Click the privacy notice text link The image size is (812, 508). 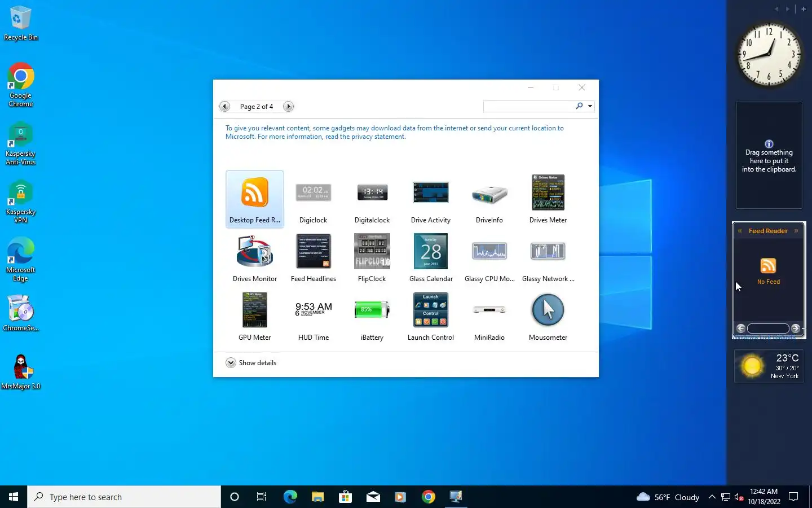pos(394,132)
